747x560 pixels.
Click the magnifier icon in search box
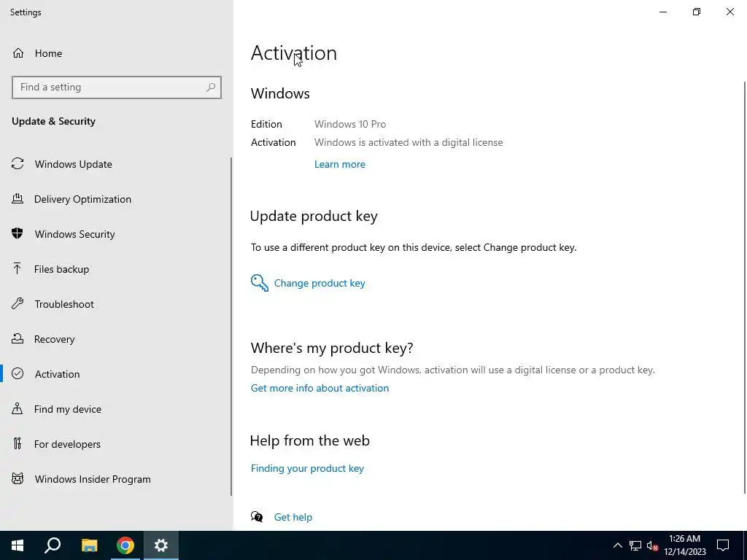(211, 87)
